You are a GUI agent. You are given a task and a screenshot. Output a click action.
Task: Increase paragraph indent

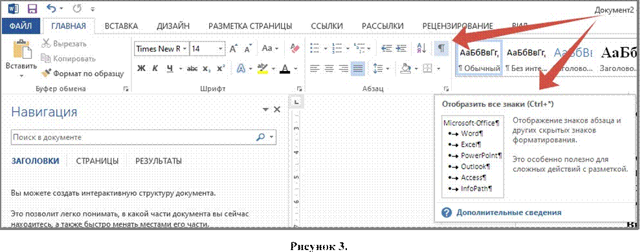click(401, 48)
